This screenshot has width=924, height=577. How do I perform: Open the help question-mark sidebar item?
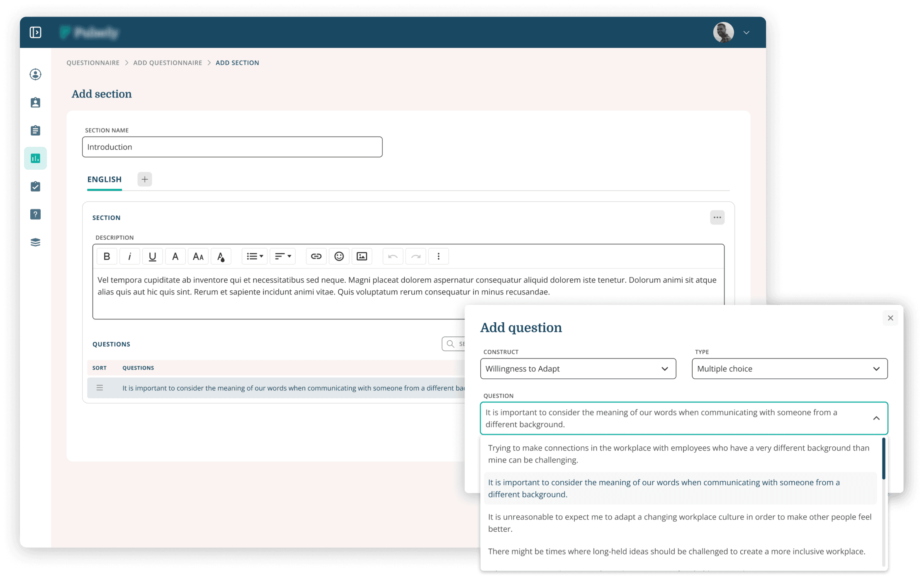pos(36,214)
